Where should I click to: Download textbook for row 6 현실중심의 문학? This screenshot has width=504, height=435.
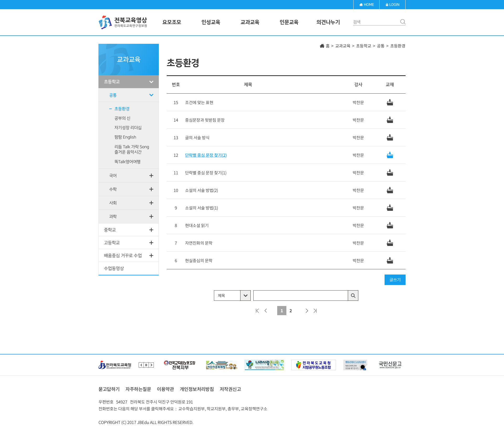click(390, 260)
